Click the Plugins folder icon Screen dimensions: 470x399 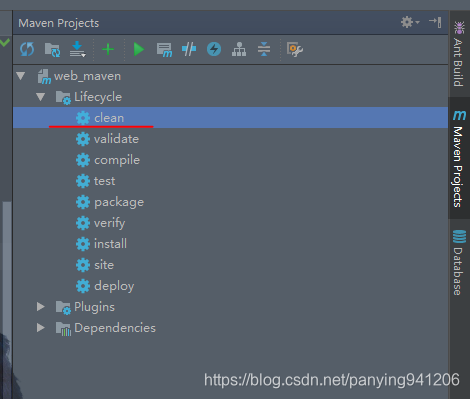[63, 307]
